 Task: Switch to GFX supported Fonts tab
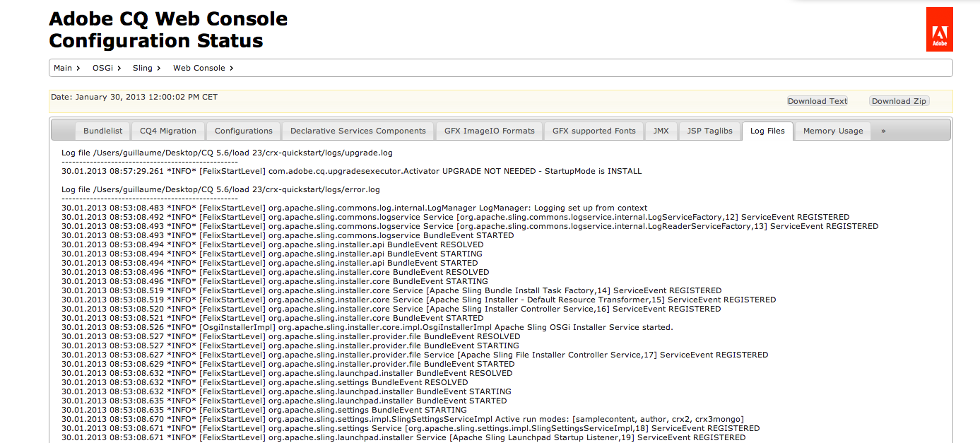point(594,131)
